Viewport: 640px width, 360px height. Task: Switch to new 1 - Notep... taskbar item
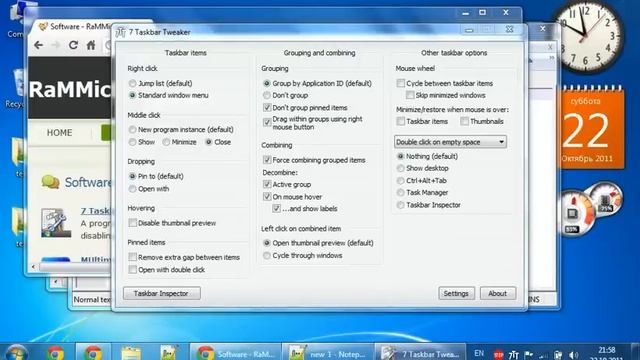pos(328,352)
